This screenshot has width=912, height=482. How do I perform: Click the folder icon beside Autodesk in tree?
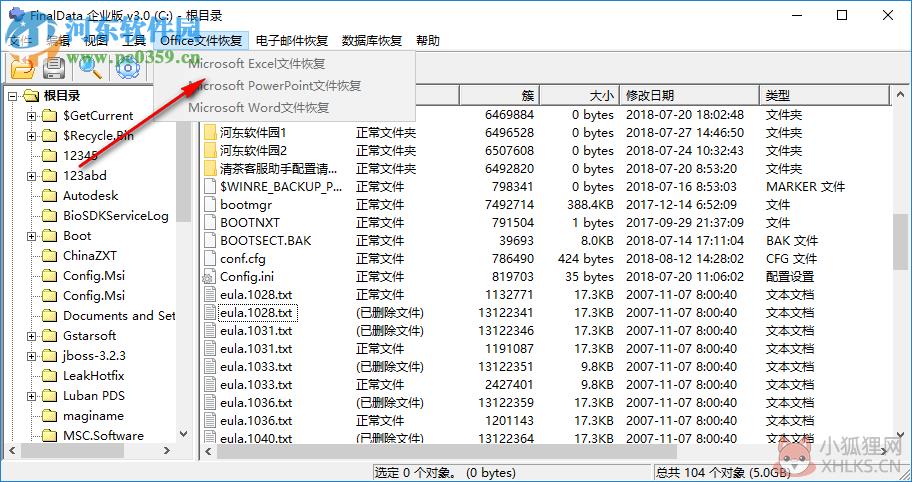[50, 196]
